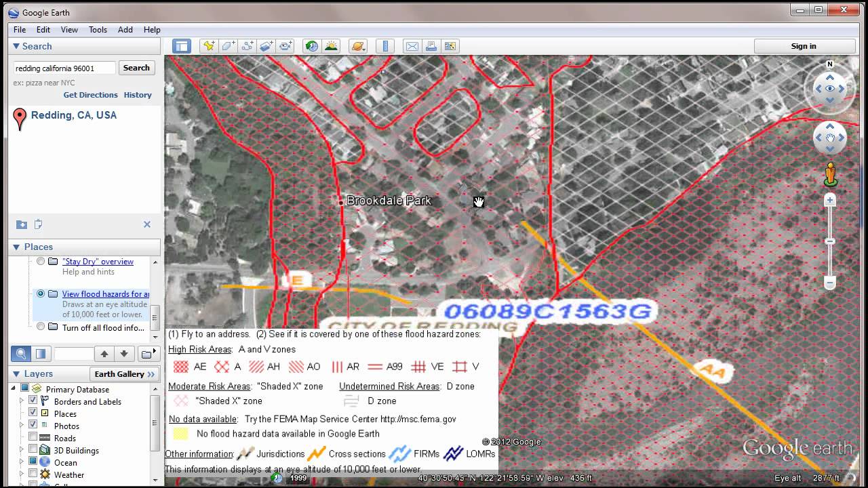Reset north using the N compass marker
The width and height of the screenshot is (868, 488).
tap(830, 64)
